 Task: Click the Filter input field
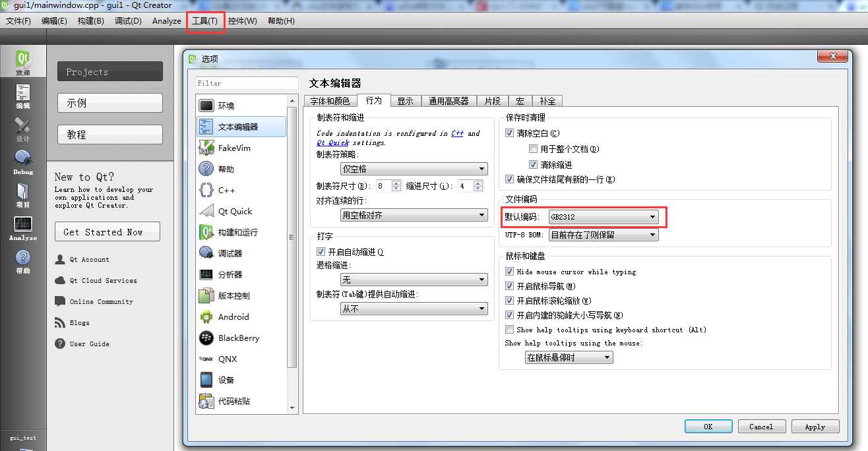coord(247,83)
